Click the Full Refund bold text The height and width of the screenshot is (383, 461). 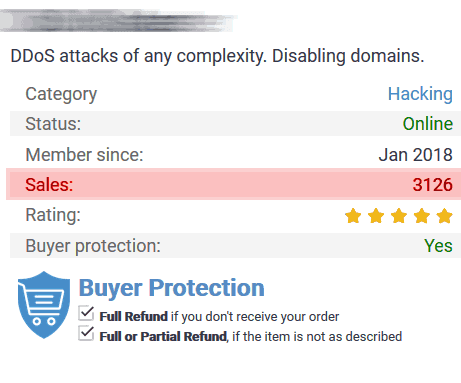pyautogui.click(x=133, y=316)
